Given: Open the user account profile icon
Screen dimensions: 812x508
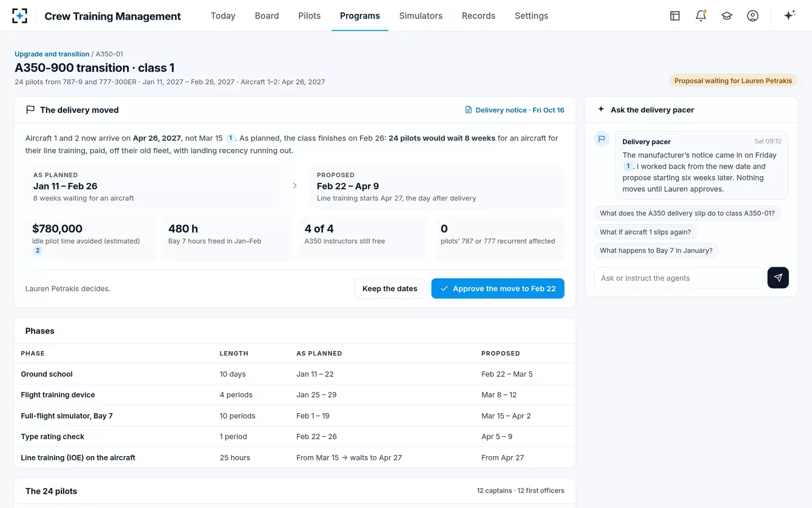Looking at the screenshot, I should coord(753,16).
